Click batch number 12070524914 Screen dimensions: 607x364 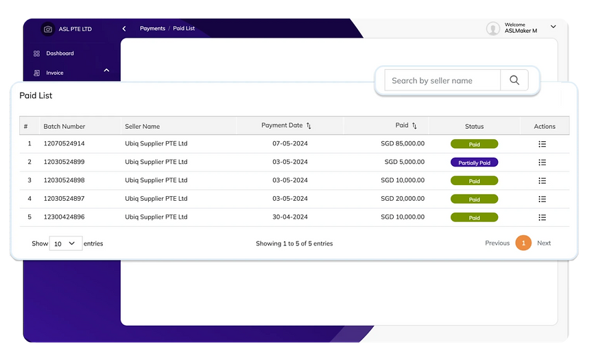[x=64, y=143]
